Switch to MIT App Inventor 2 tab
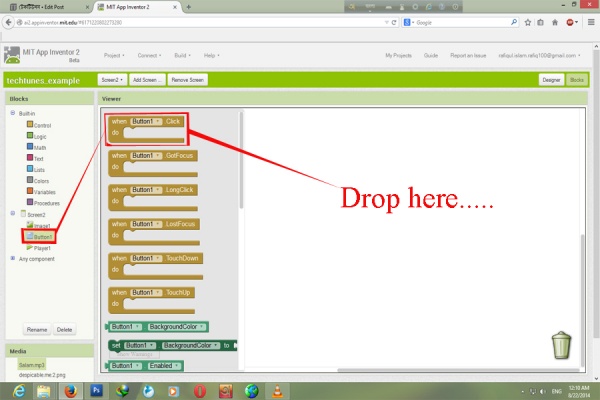Screen dimensions: 600x400 tap(137, 7)
